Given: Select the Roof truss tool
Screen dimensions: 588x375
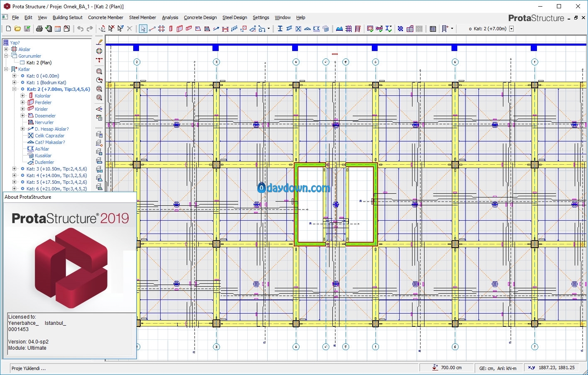Looking at the screenshot, I should tap(307, 29).
